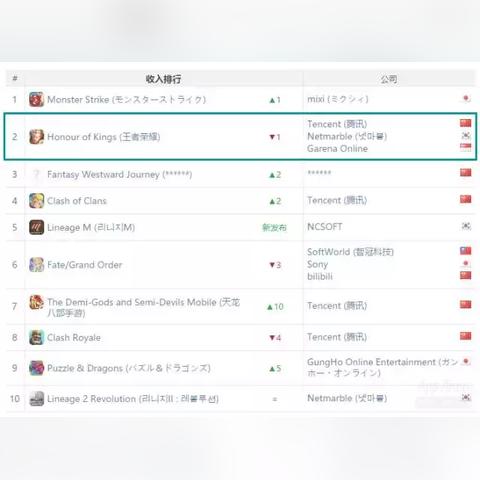Select Tencent in Demi-Gods row
Image resolution: width=480 pixels, height=480 pixels.
click(x=337, y=306)
